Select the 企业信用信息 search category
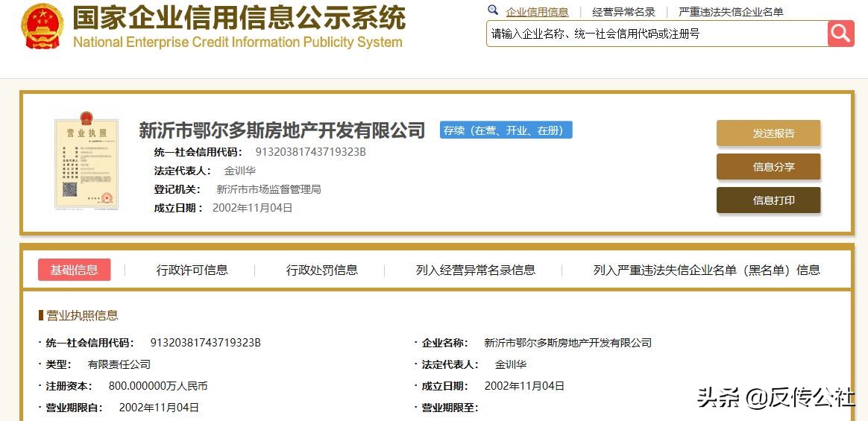 pyautogui.click(x=537, y=12)
